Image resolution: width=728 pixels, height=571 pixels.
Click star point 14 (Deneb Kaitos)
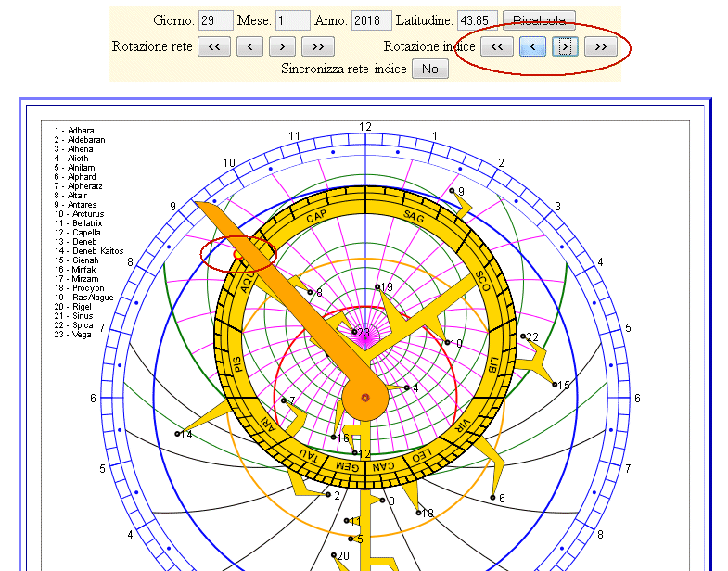click(x=176, y=434)
